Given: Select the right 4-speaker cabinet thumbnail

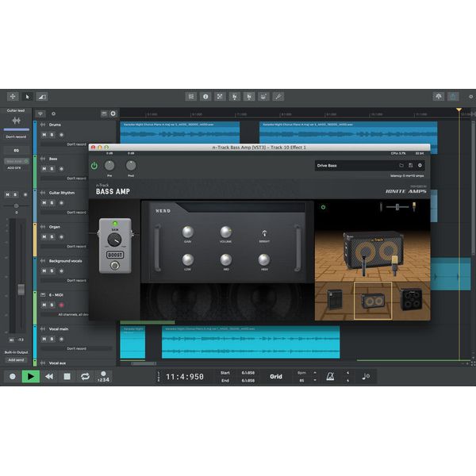Looking at the screenshot, I should (x=411, y=300).
